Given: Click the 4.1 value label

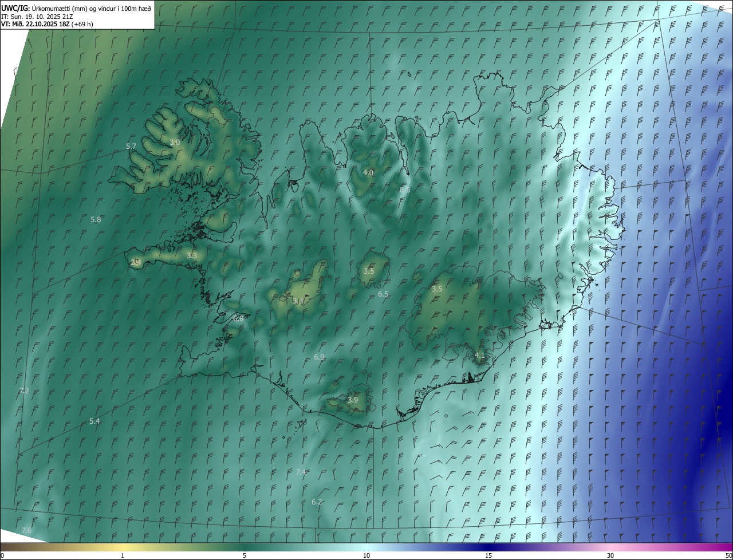Looking at the screenshot, I should (x=479, y=355).
